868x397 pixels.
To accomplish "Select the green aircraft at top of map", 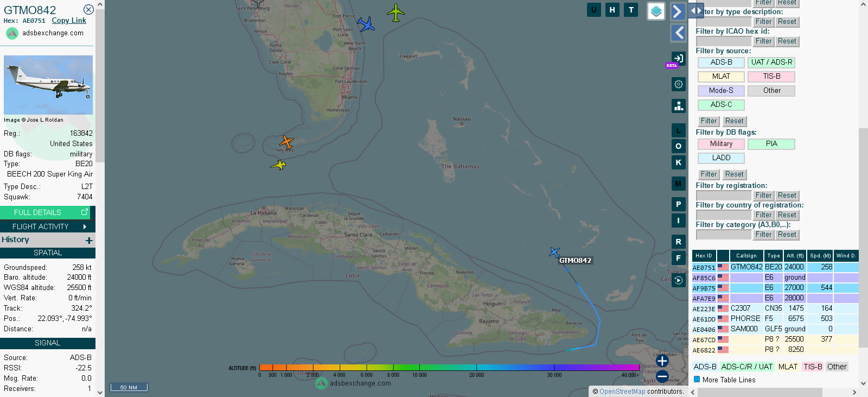I will pyautogui.click(x=396, y=12).
